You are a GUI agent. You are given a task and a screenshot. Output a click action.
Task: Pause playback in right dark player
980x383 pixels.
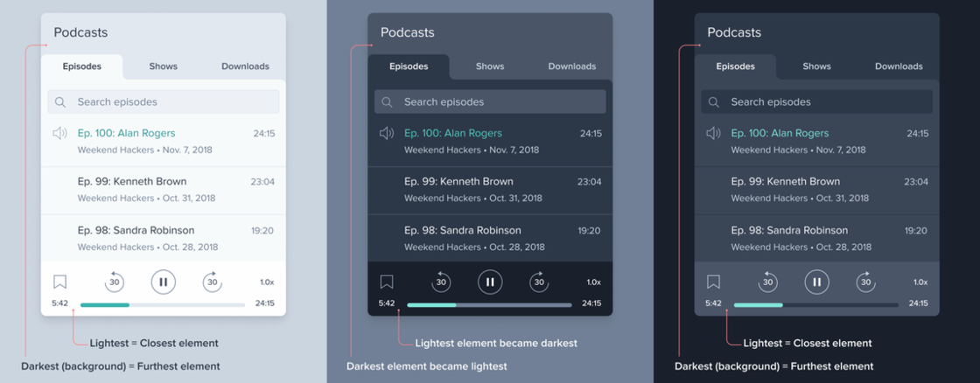[817, 282]
